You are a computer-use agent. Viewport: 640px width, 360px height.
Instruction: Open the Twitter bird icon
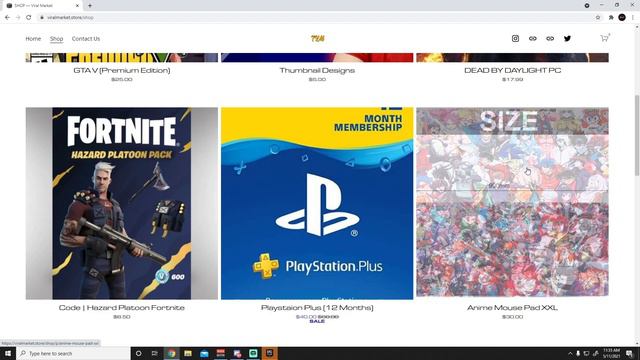567,38
